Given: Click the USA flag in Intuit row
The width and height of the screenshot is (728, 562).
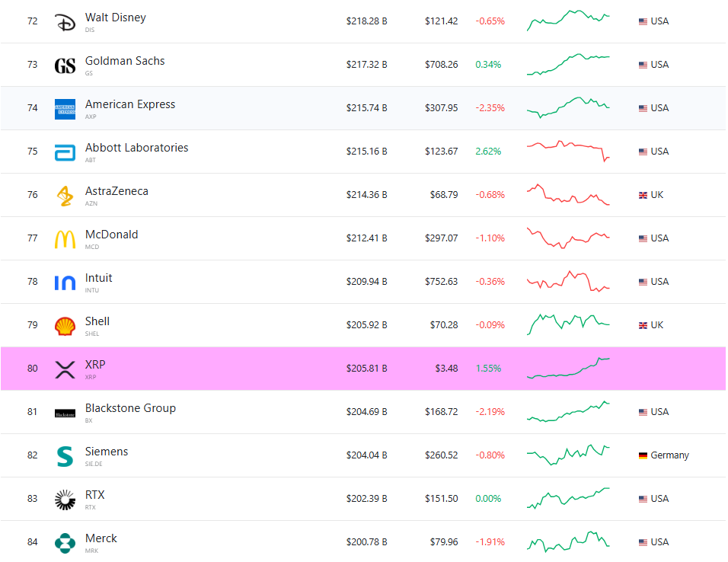Looking at the screenshot, I should pyautogui.click(x=643, y=282).
